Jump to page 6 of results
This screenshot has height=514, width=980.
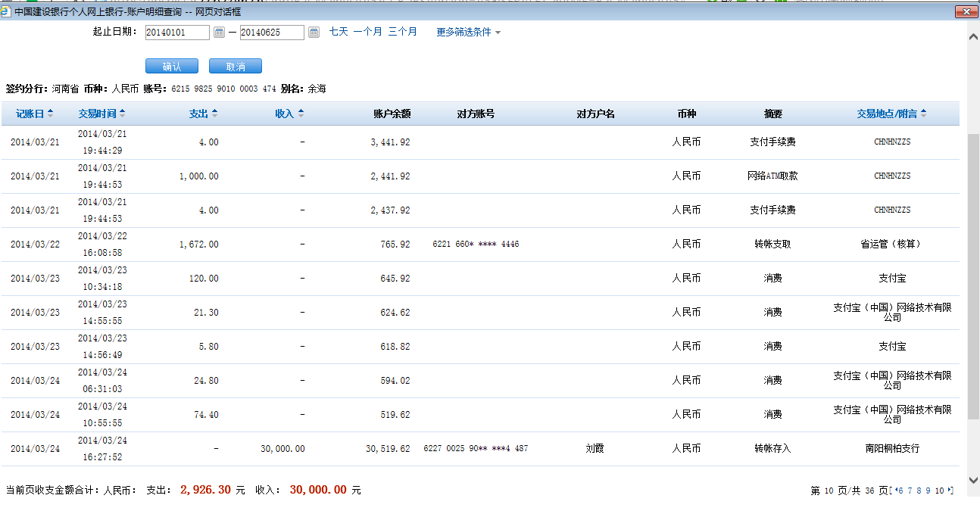[x=900, y=491]
